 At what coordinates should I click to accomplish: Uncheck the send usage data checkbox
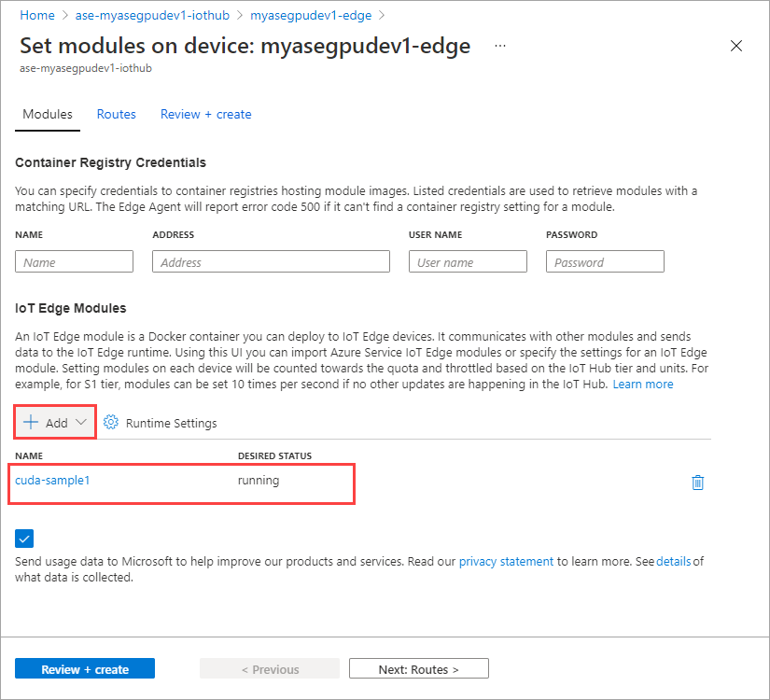click(24, 539)
